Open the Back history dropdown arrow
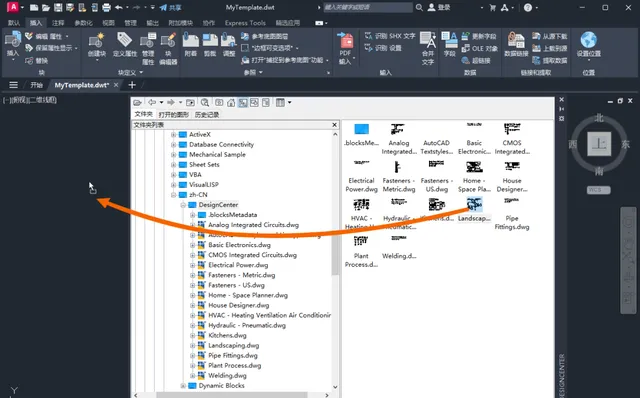Screen dimensions: 640x398 (x=162, y=102)
